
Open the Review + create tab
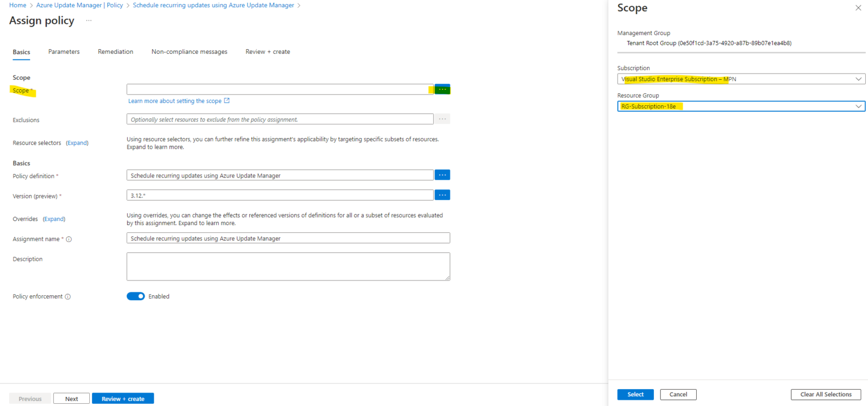point(268,51)
